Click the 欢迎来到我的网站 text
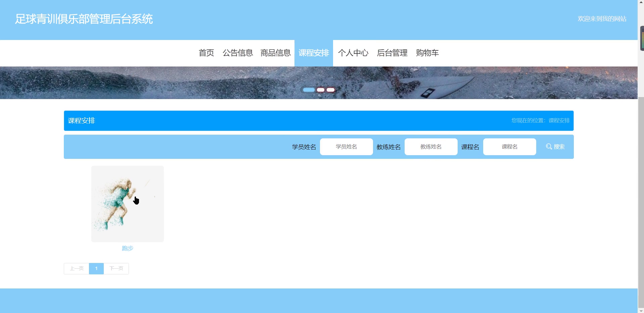This screenshot has height=313, width=644. [x=602, y=19]
